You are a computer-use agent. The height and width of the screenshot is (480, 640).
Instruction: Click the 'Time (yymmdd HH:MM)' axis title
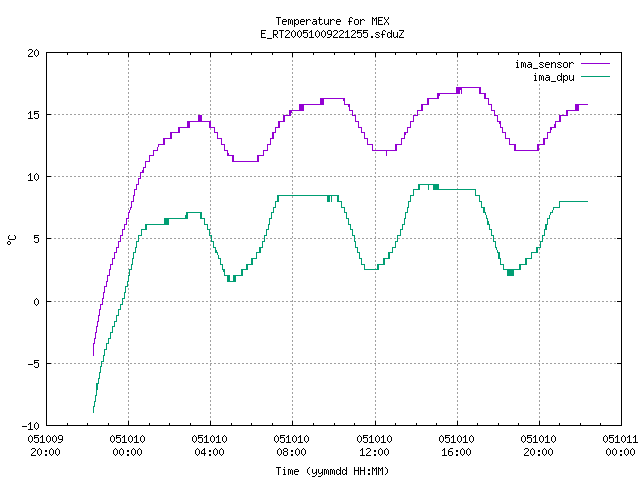coord(332,471)
